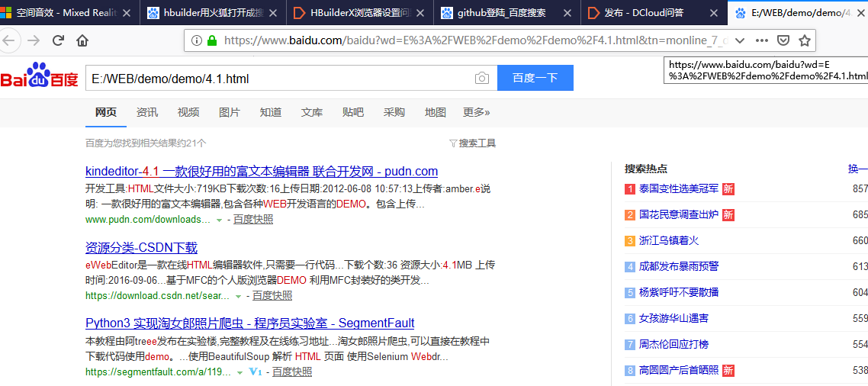Image resolution: width=868 pixels, height=386 pixels.
Task: Expand the address bar history dropdown
Action: coord(740,40)
